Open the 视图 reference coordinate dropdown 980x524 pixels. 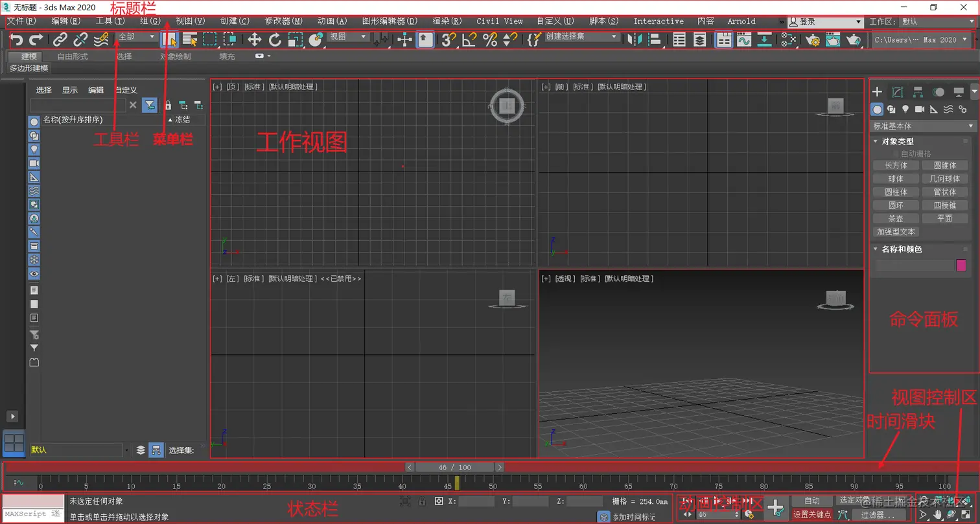348,37
